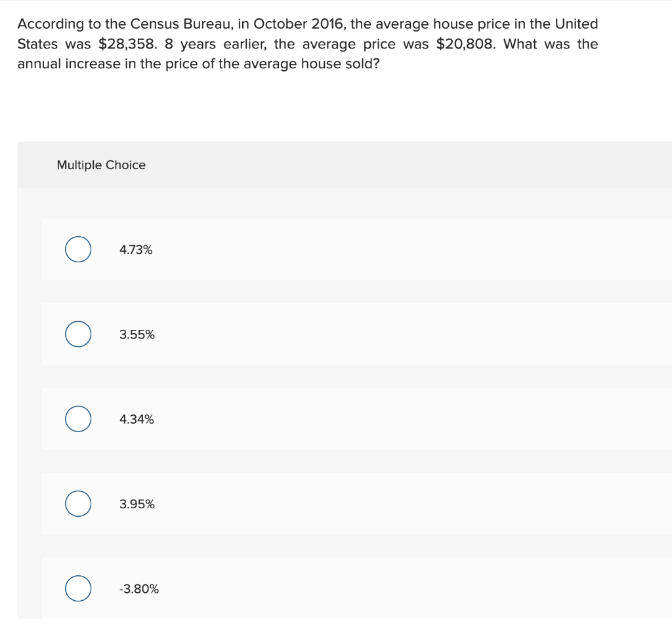Choose the answer option 3.55%
This screenshot has width=672, height=625.
click(x=136, y=334)
